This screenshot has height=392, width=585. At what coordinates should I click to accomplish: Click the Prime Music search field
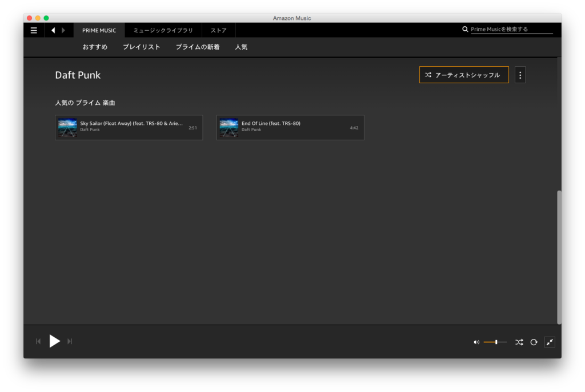511,29
